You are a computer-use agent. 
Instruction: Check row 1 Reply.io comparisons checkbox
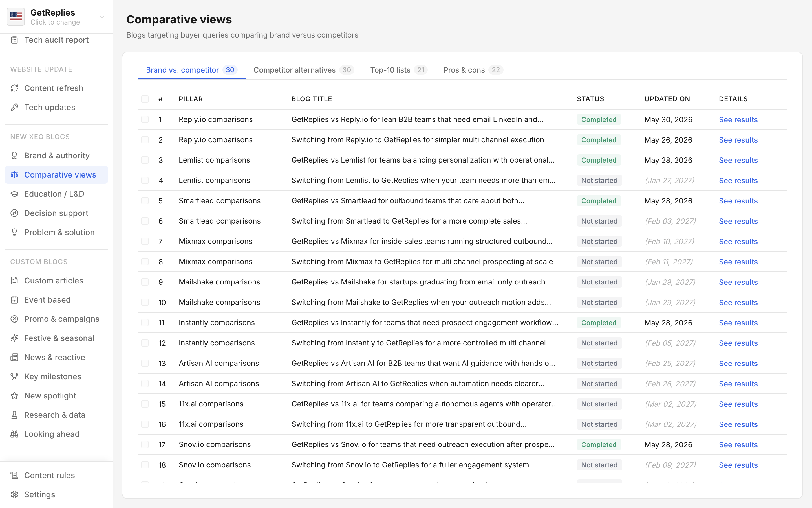tap(145, 119)
